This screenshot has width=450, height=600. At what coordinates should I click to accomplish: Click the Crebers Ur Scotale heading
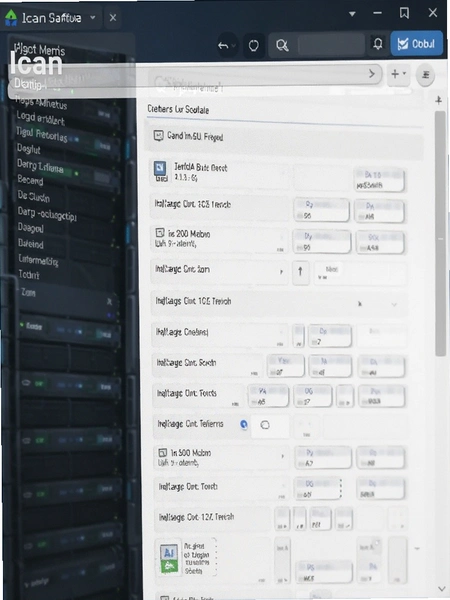click(x=178, y=109)
